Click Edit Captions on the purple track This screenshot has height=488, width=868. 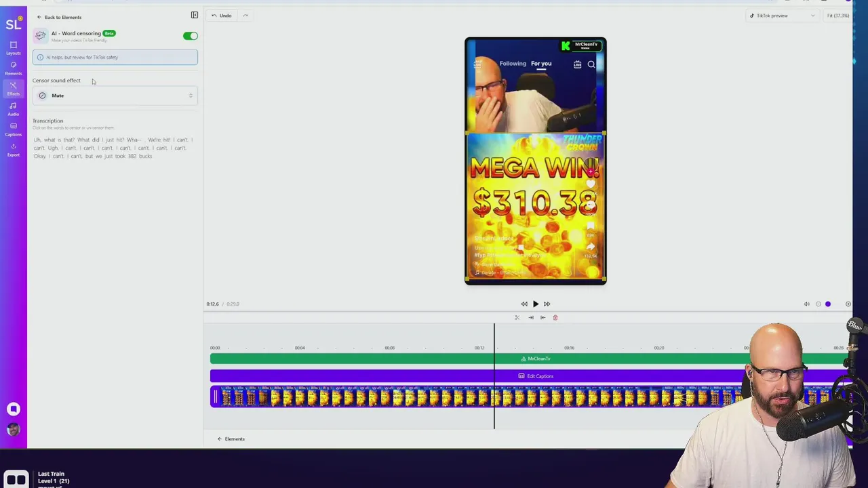(536, 376)
